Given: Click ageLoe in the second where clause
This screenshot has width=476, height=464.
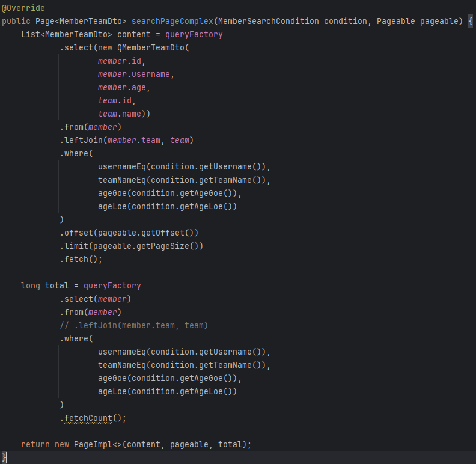Looking at the screenshot, I should [112, 392].
